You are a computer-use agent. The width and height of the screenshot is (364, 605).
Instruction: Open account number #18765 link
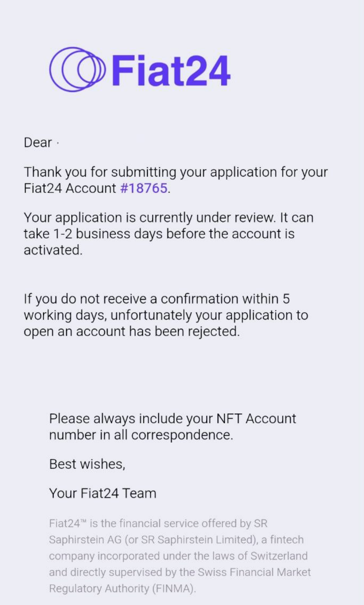(144, 188)
